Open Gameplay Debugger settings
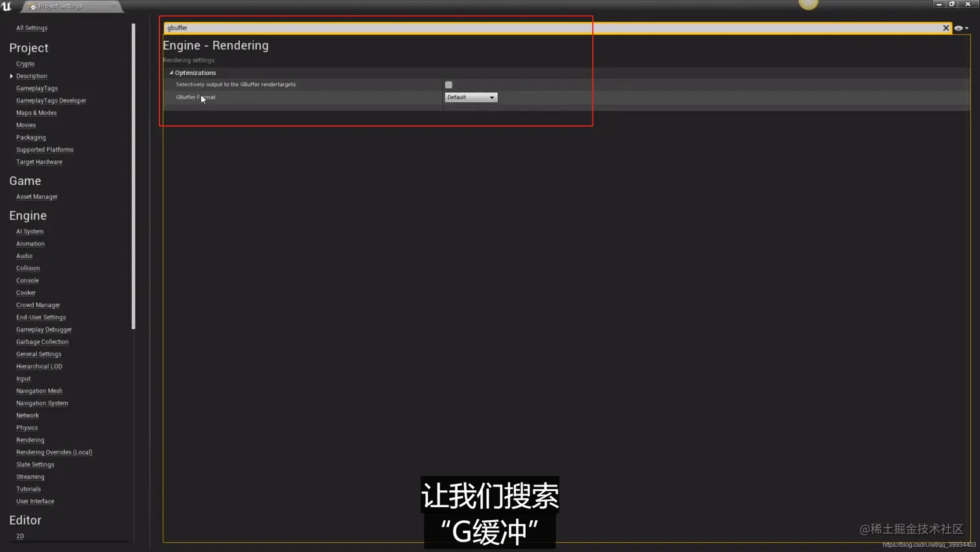 [44, 330]
